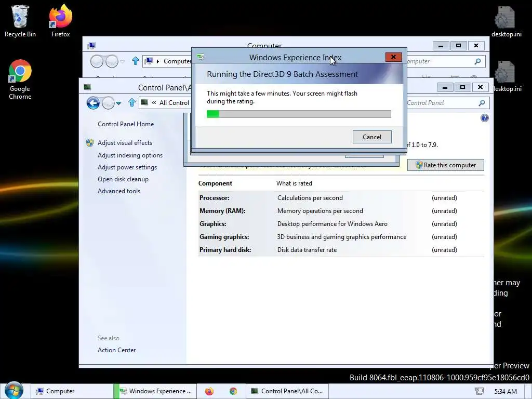Click the Computer window forward button
Image resolution: width=532 pixels, height=399 pixels.
pos(112,61)
